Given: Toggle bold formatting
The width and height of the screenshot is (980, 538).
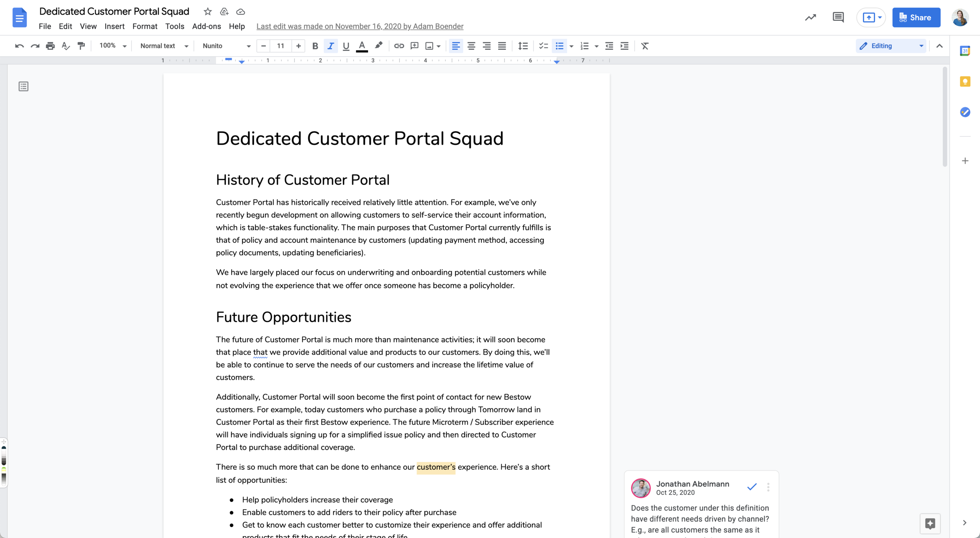Looking at the screenshot, I should click(x=315, y=46).
